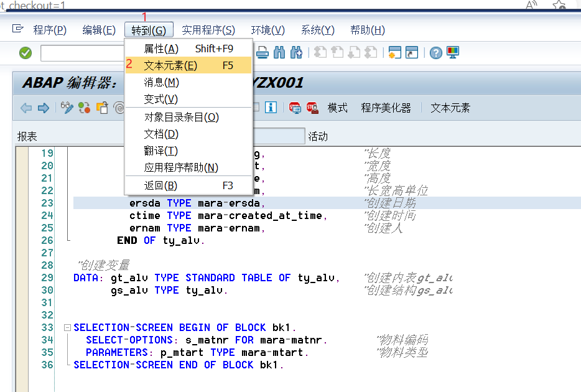The width and height of the screenshot is (581, 392).
Task: Open Help using the question mark icon
Action: coord(435,53)
